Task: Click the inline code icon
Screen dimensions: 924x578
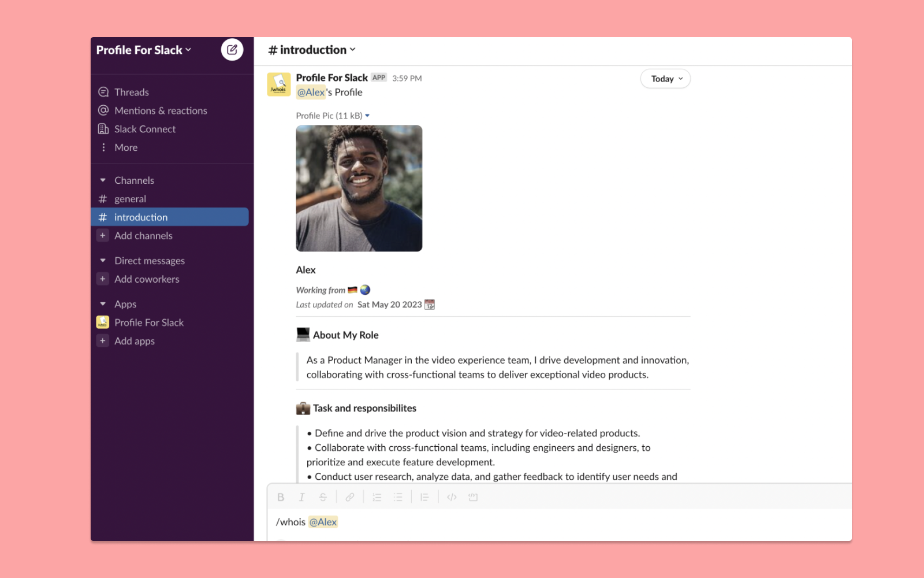Action: click(452, 497)
